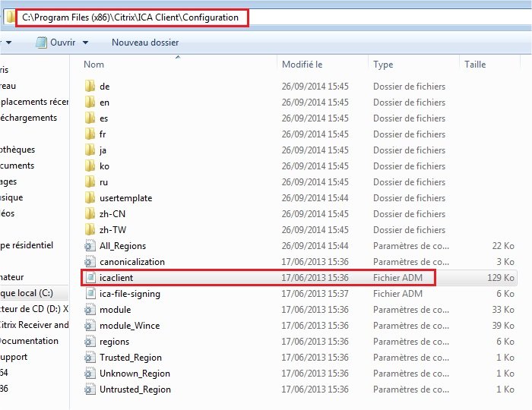Image resolution: width=532 pixels, height=410 pixels.
Task: Click the '22 Ko' size of All_Regions
Action: pos(503,246)
